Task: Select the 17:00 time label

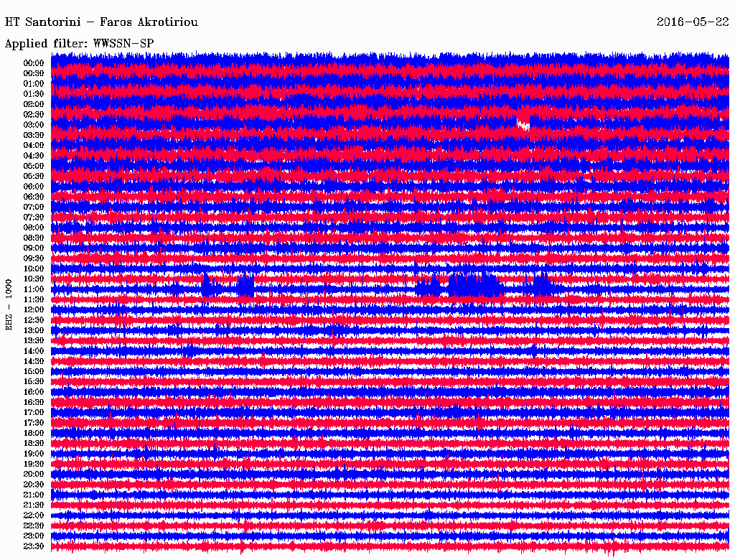Action: pyautogui.click(x=34, y=413)
